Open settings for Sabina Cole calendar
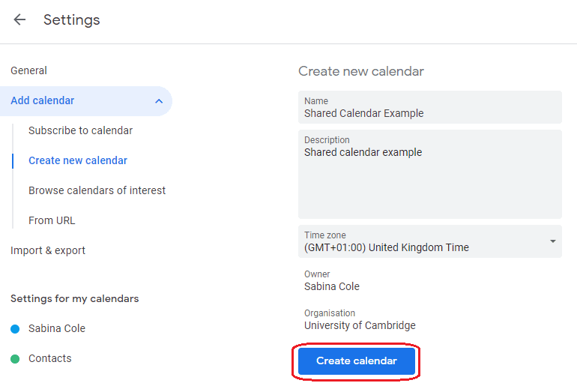Screen dimensions: 577x392 (x=57, y=328)
